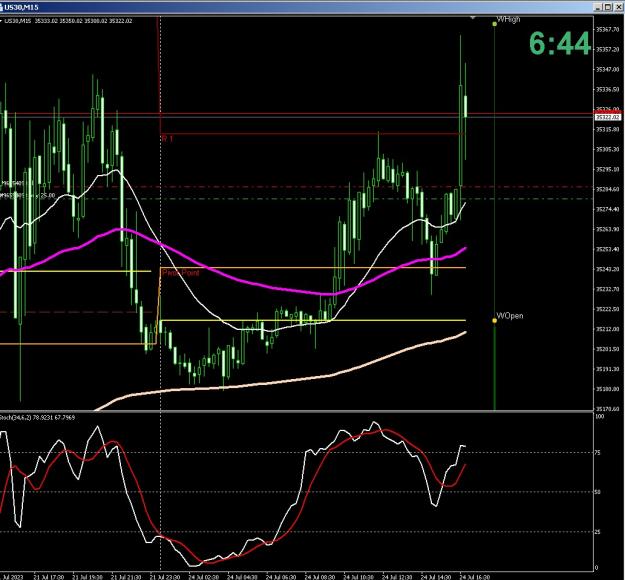The image size is (625, 580).
Task: Click price axis value 35357.20
Action: coord(607,49)
